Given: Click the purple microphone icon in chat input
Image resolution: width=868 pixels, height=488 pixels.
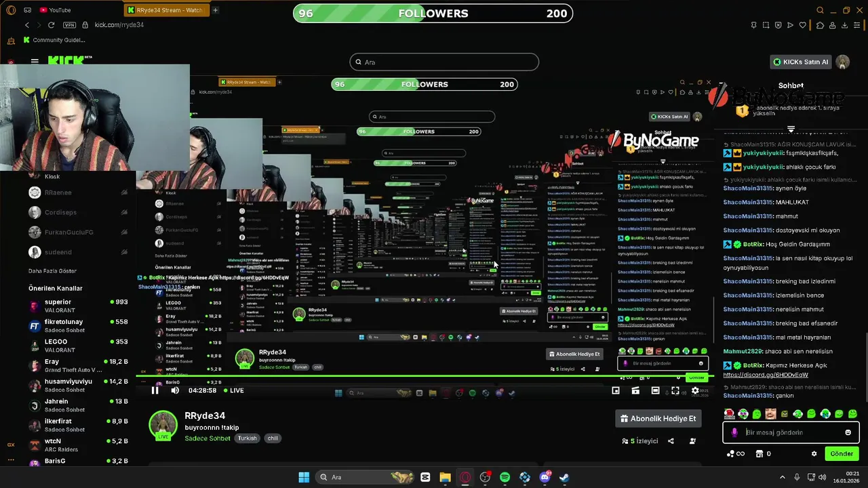Looking at the screenshot, I should [x=734, y=432].
